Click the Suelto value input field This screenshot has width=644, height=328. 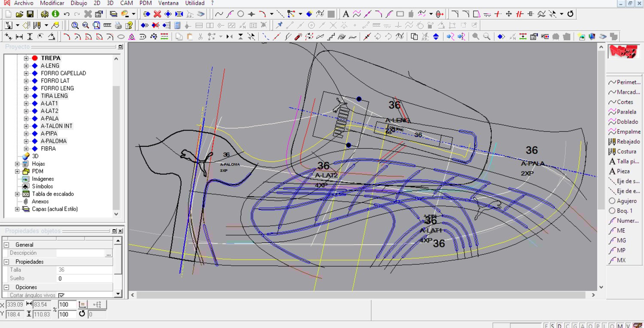pos(84,279)
